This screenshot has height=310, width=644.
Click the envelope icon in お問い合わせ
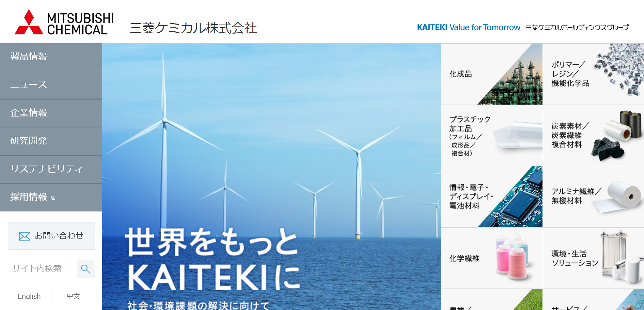pos(25,236)
